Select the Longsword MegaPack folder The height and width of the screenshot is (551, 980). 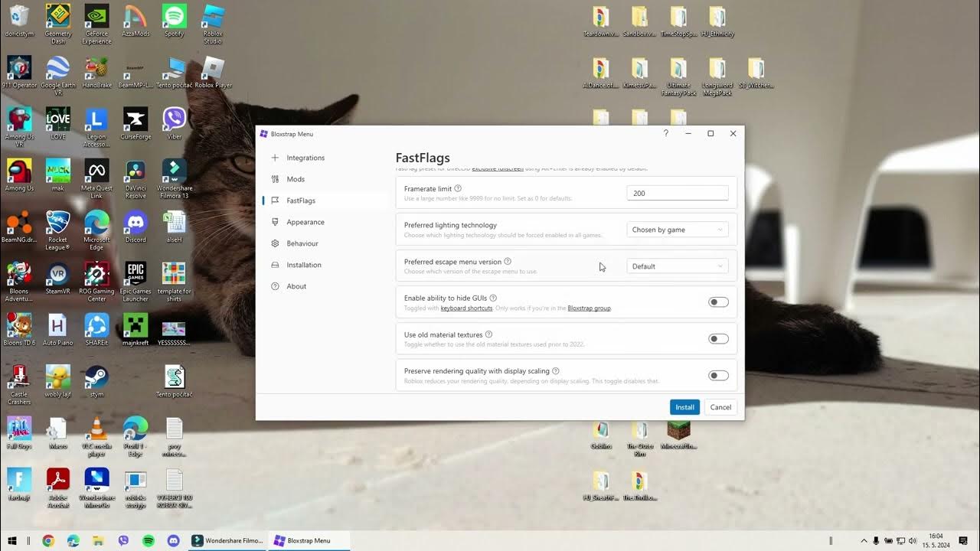[x=717, y=76]
